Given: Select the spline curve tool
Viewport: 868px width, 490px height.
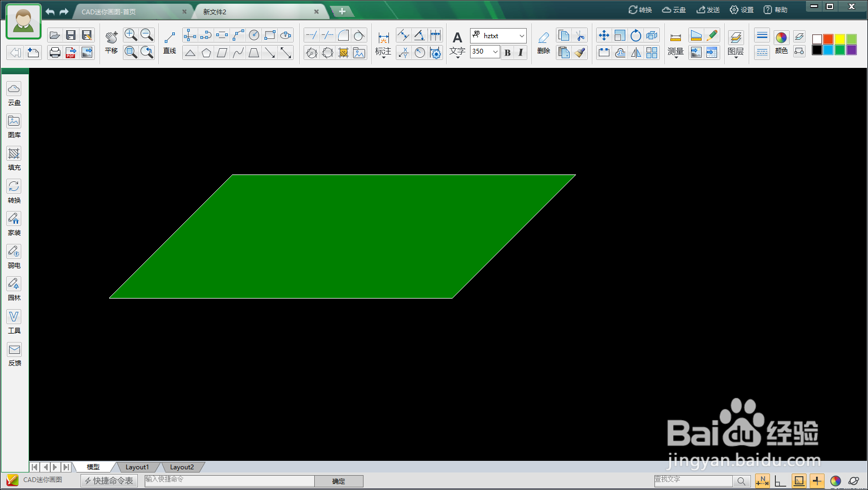Looking at the screenshot, I should click(238, 52).
